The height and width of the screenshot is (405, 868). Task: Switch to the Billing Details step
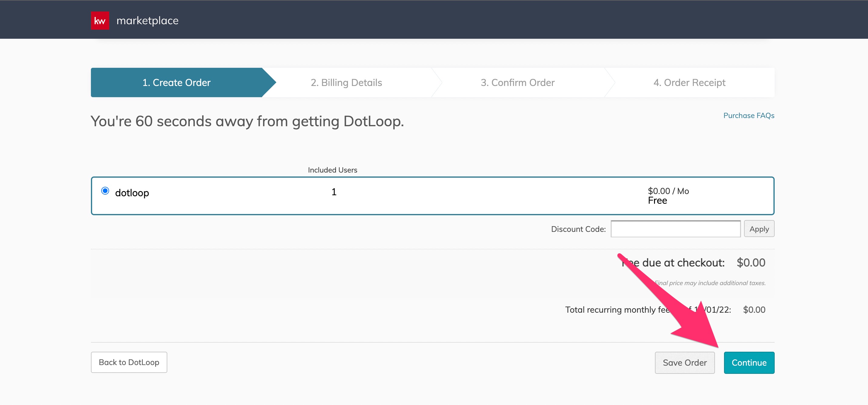[x=346, y=82]
